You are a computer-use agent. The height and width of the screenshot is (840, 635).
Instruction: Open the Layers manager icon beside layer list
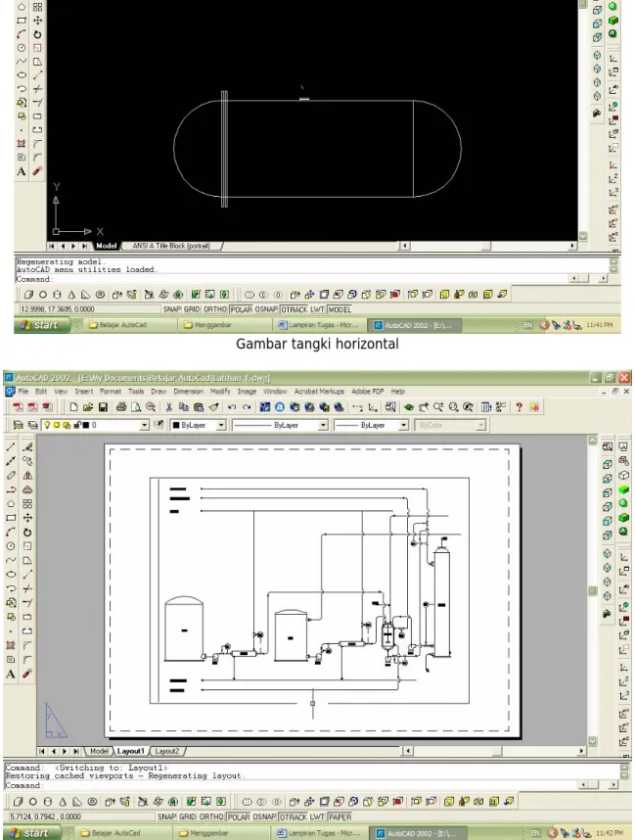click(x=19, y=425)
